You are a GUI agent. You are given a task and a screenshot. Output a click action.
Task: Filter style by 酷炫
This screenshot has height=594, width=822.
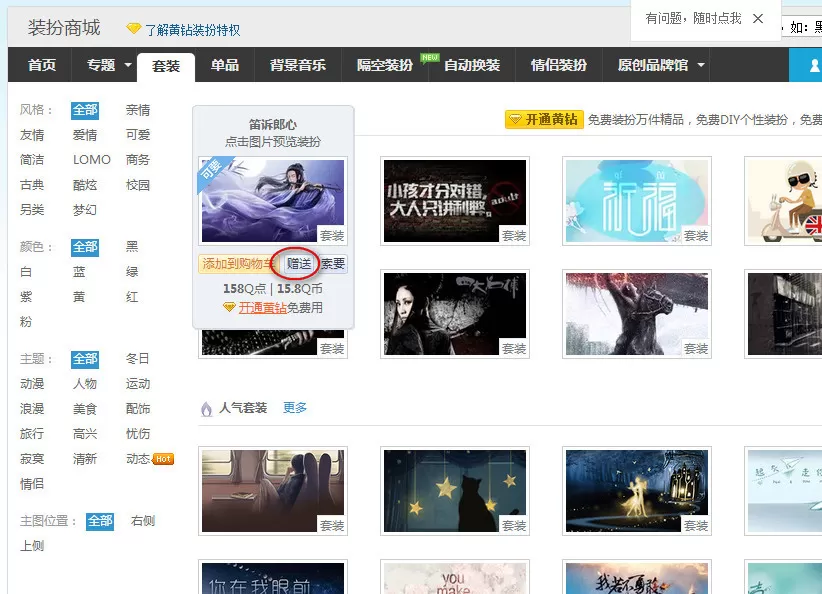[x=85, y=185]
